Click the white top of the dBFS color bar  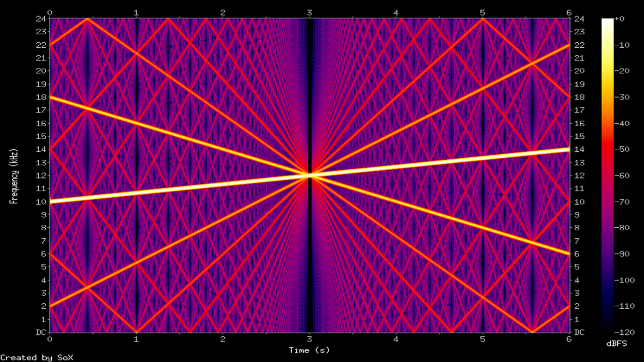coord(607,21)
